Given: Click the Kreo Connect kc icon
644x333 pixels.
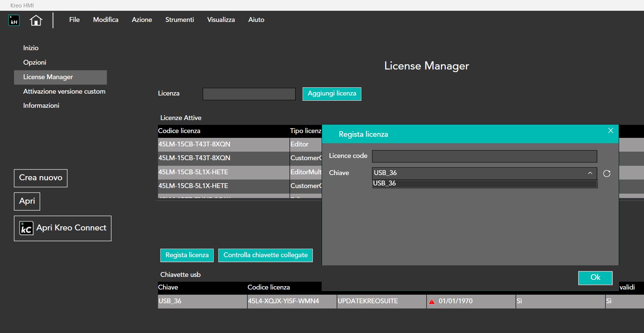Looking at the screenshot, I should (x=26, y=228).
